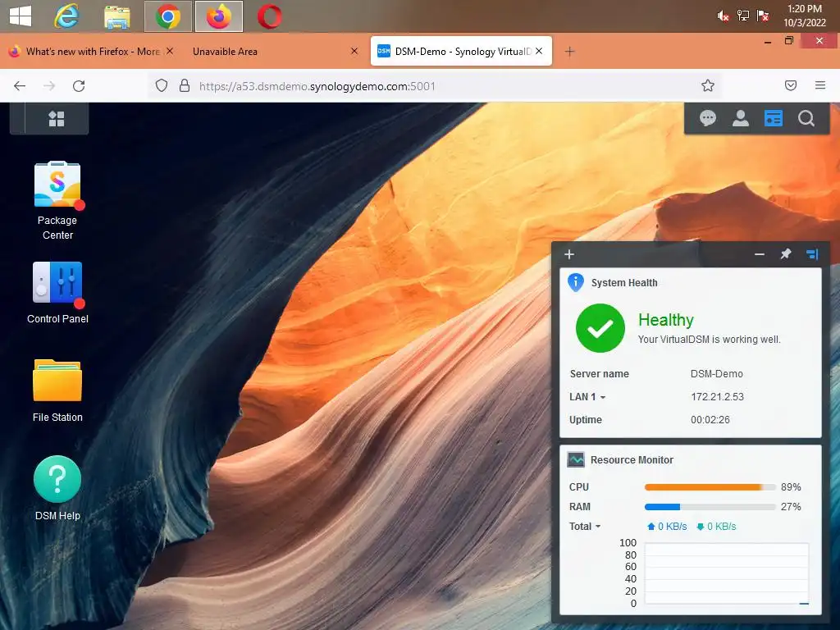Open File Explorer from the taskbar
The width and height of the screenshot is (840, 630).
click(x=116, y=16)
